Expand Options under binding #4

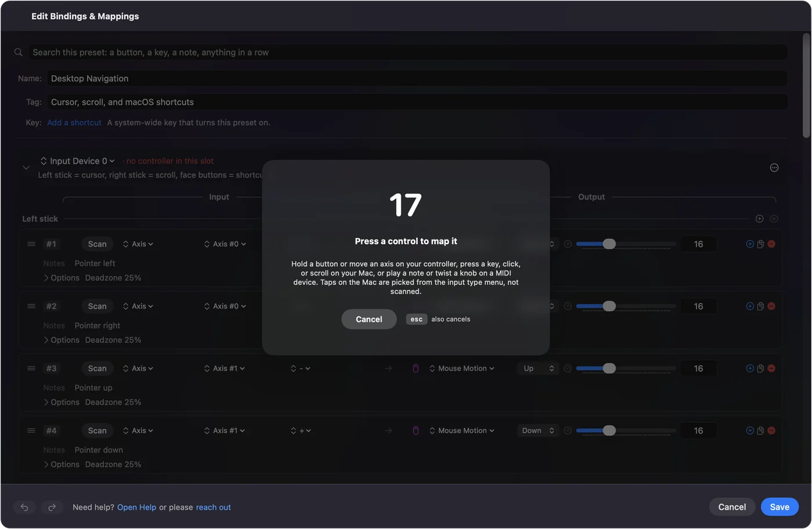click(x=61, y=465)
